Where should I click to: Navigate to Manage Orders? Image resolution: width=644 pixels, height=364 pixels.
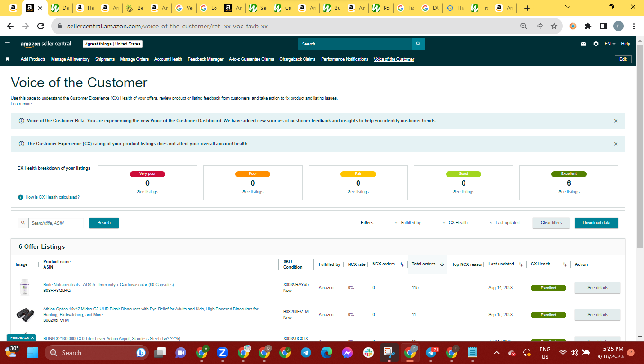[x=134, y=59]
